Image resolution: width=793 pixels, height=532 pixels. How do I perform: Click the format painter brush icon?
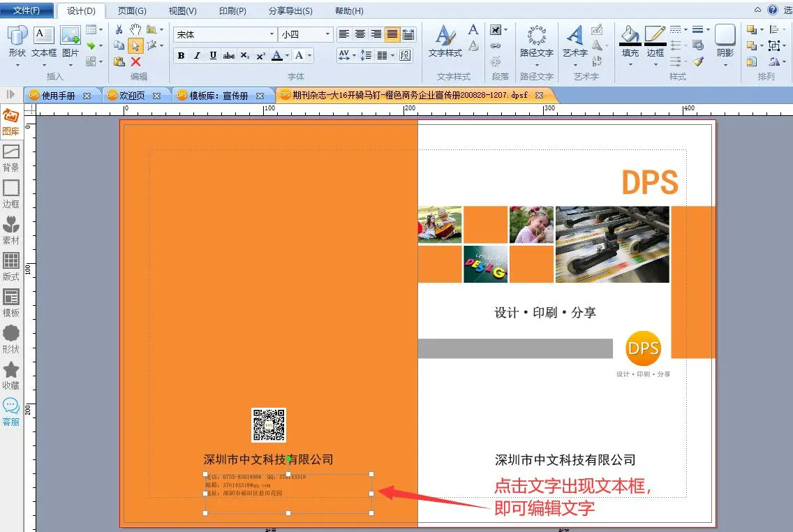pos(699,61)
